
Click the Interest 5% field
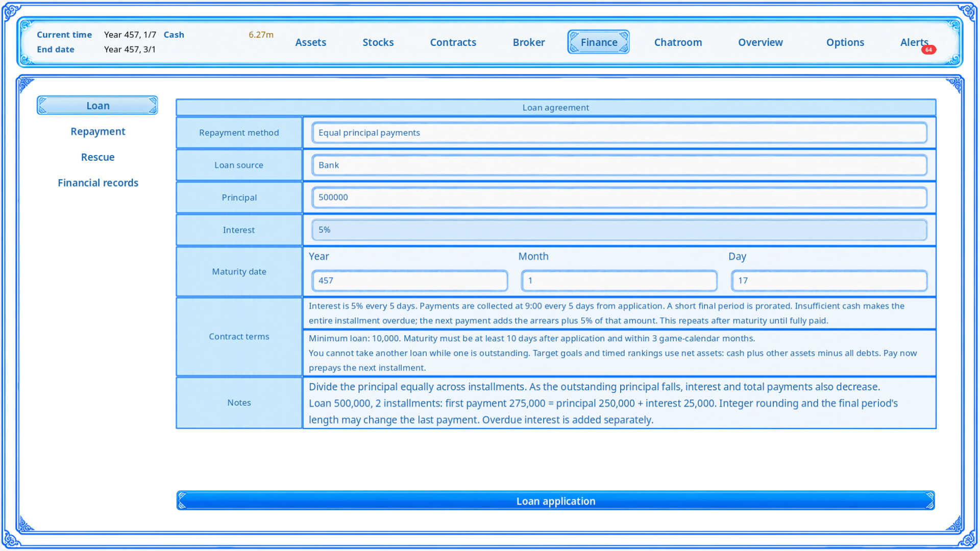(x=619, y=230)
